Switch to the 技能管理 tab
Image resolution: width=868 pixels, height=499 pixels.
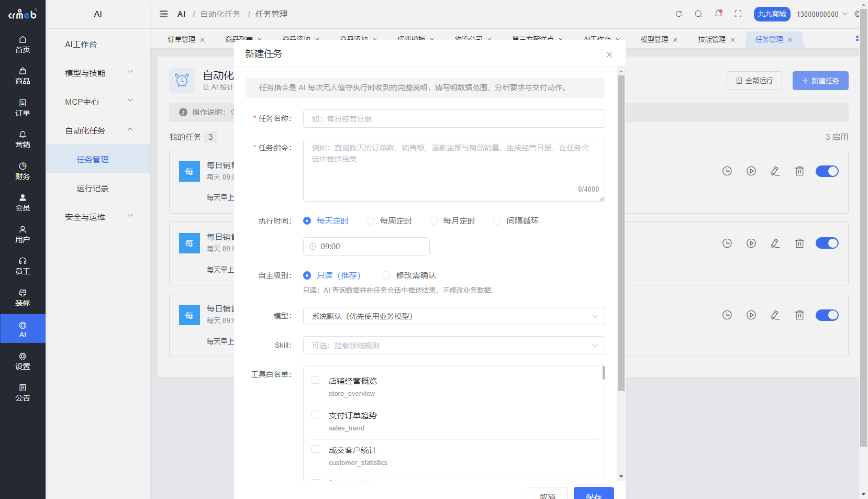pos(711,39)
